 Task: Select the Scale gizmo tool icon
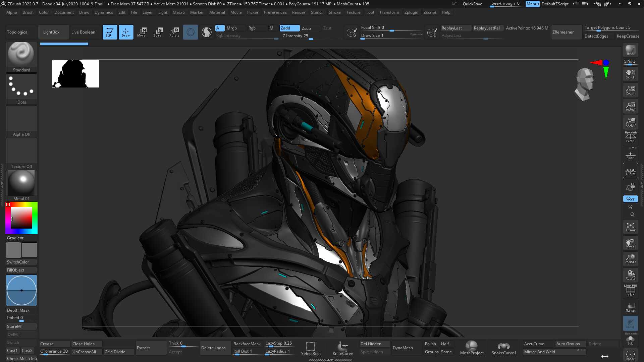(x=158, y=32)
